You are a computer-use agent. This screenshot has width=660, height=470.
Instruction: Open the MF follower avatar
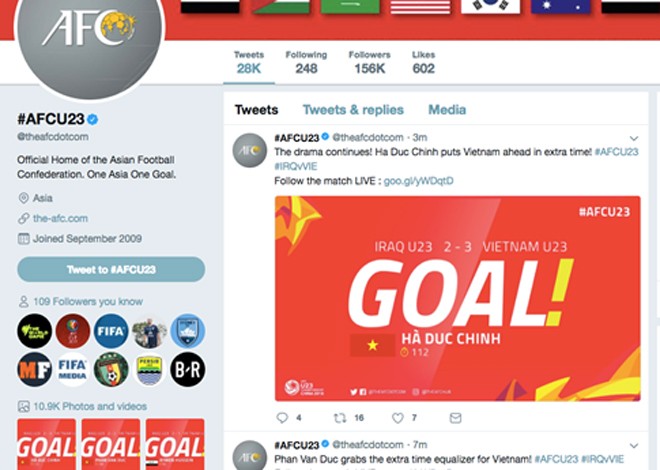(35, 369)
